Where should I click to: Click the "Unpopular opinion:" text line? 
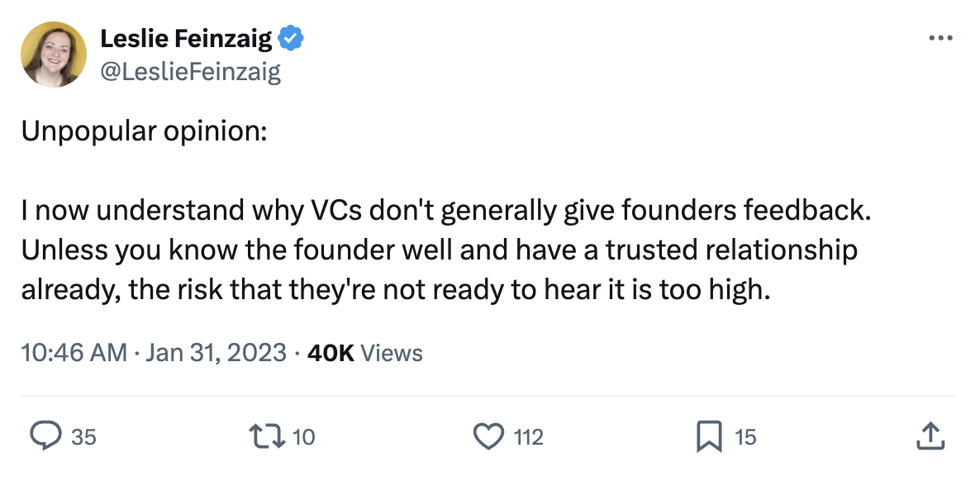(x=145, y=133)
